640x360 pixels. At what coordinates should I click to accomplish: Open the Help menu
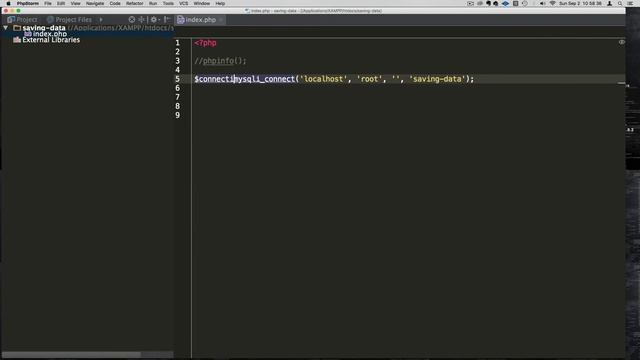[220, 3]
